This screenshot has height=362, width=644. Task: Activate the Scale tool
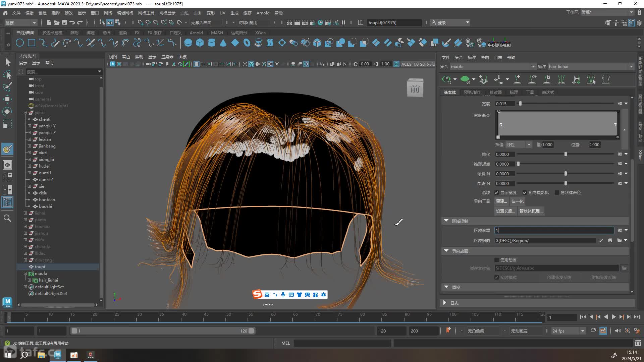pos(7,124)
